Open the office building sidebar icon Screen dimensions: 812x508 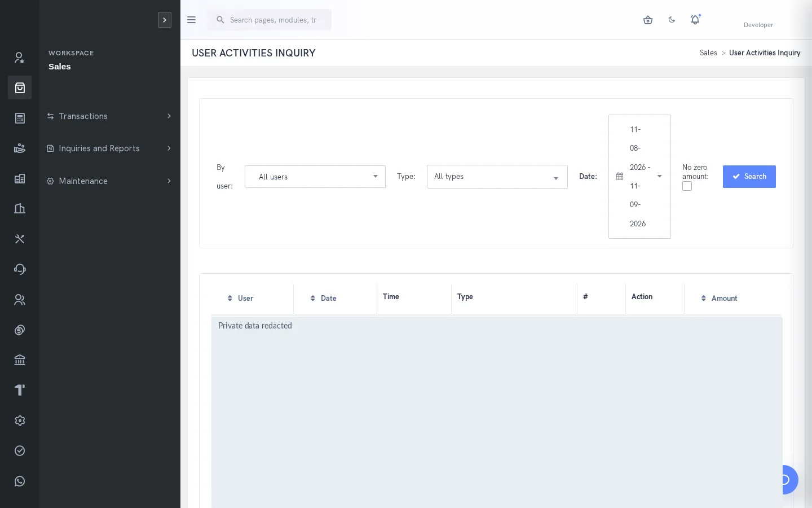coord(20,179)
